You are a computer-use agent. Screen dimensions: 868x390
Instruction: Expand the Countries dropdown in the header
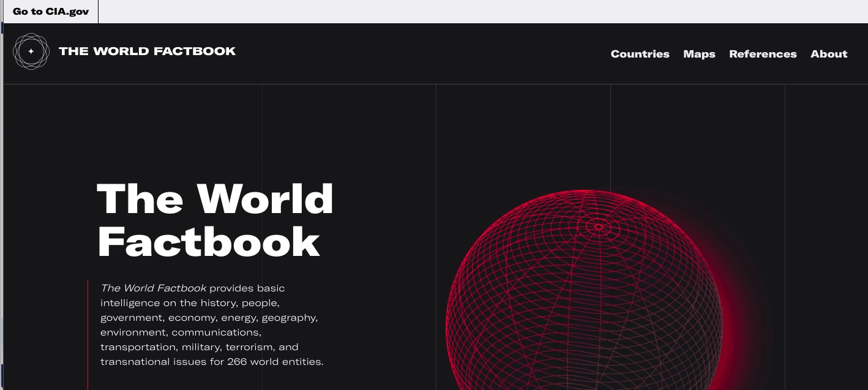640,54
